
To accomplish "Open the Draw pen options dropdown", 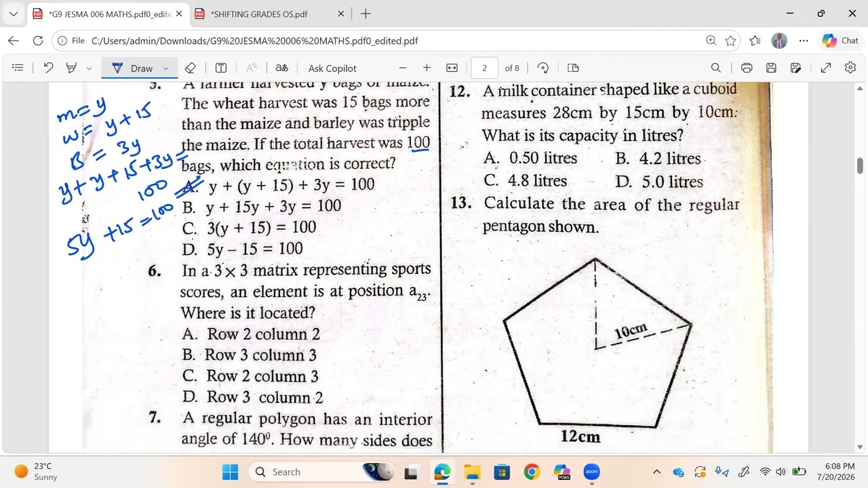I will point(165,68).
